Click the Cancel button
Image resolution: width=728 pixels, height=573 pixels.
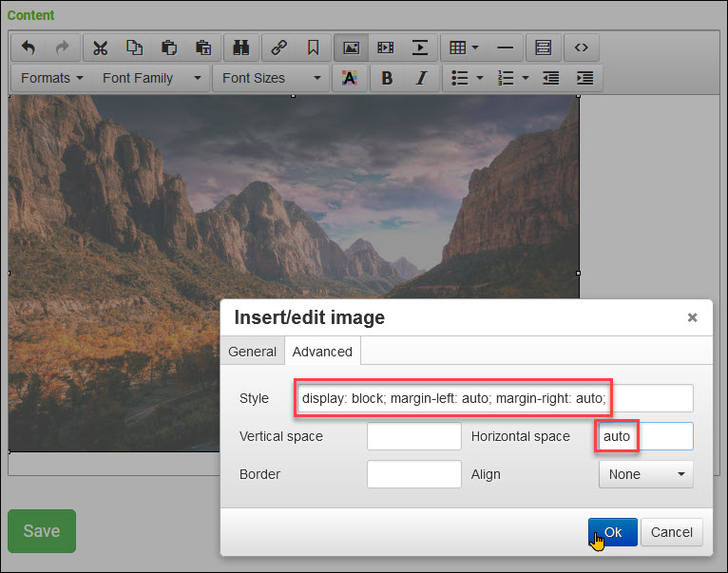[671, 532]
